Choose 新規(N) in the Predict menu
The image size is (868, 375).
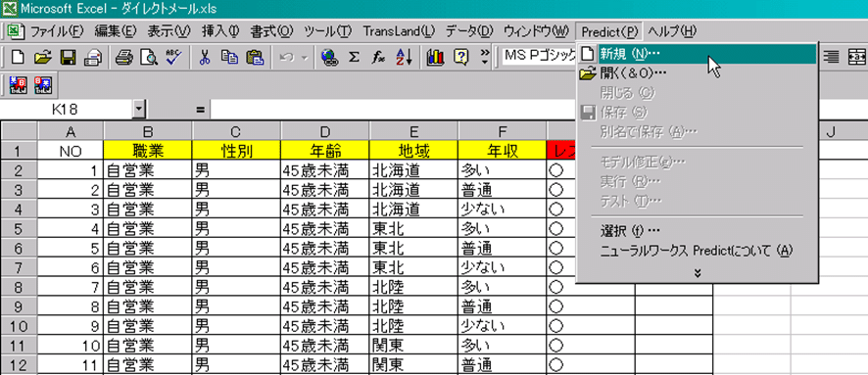pyautogui.click(x=698, y=54)
